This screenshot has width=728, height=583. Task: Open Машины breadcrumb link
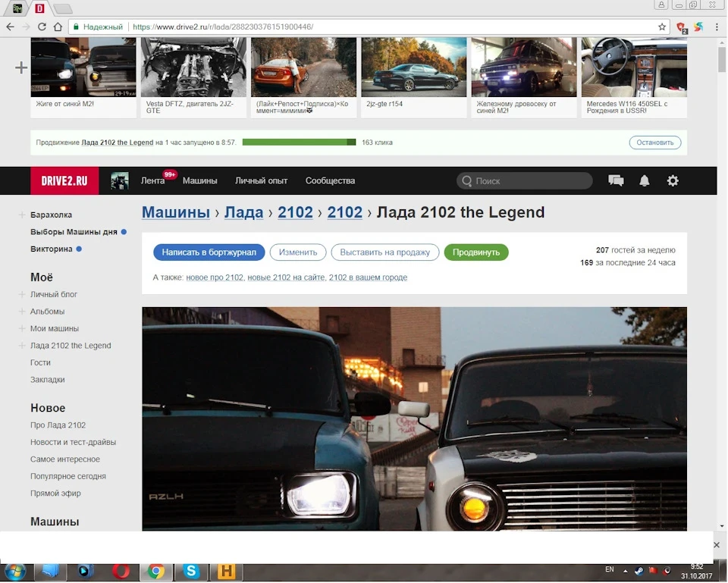[x=175, y=212]
